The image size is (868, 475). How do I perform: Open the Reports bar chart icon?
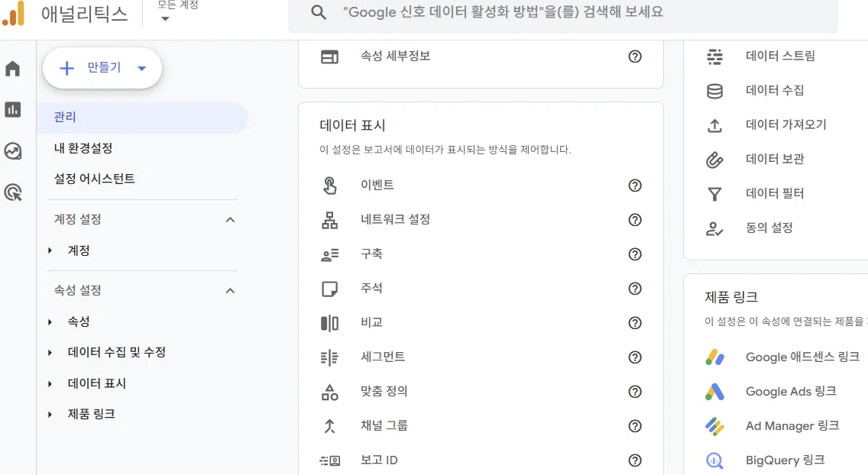[x=13, y=109]
